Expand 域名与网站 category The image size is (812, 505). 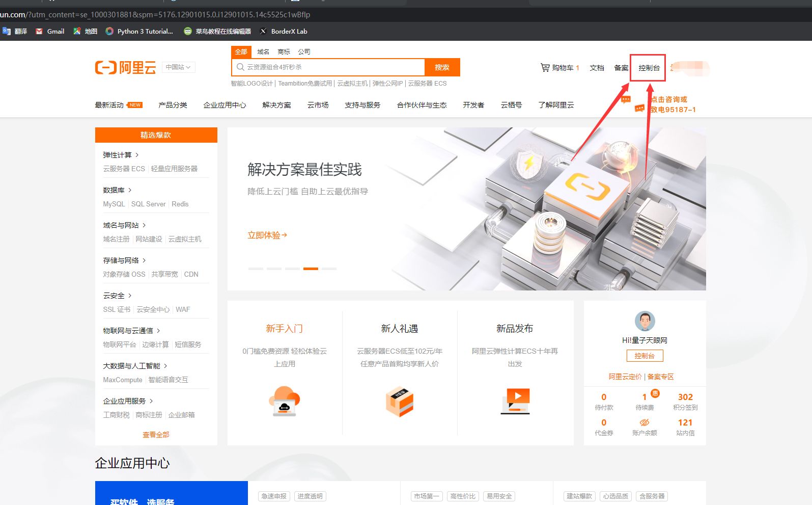click(124, 225)
